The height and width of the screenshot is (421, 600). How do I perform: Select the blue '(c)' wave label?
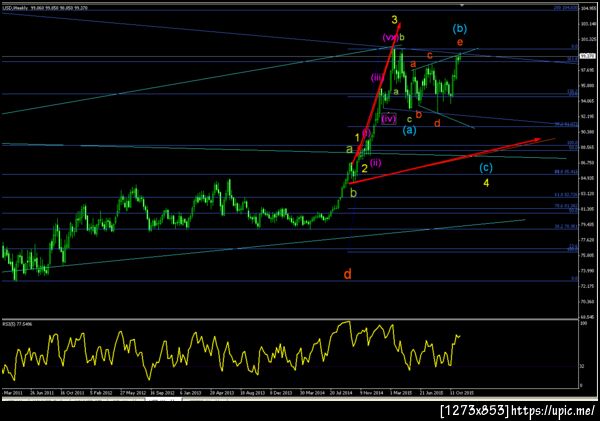point(486,167)
